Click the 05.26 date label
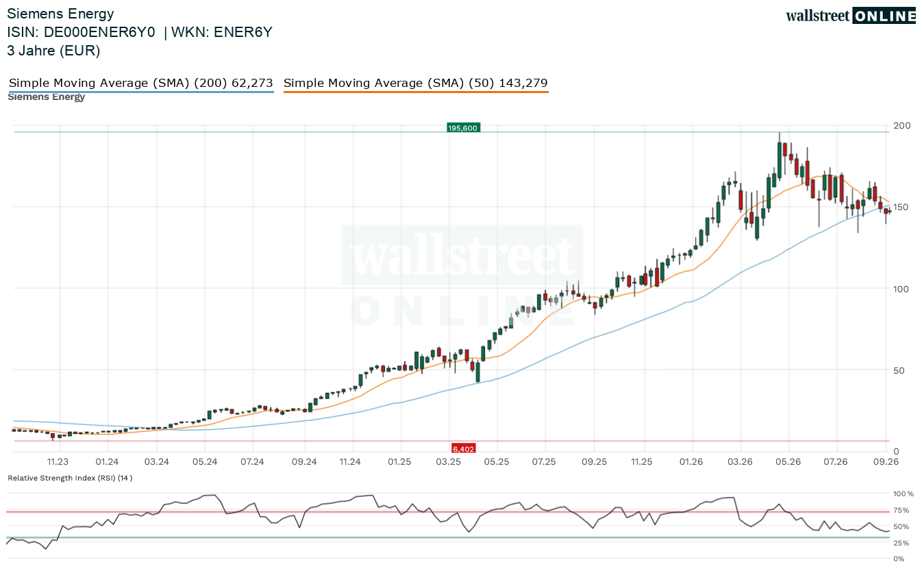Screen dimensions: 924x577 (x=788, y=462)
